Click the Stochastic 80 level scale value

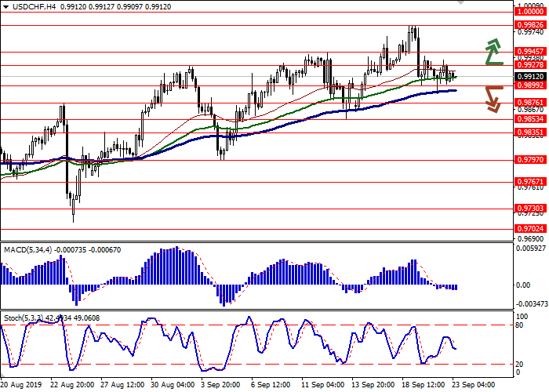(519, 325)
